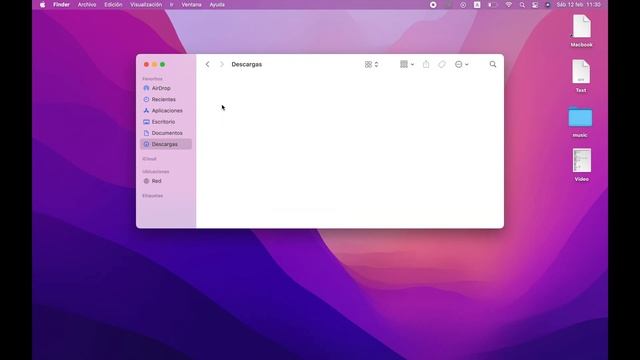Go forward with the Finder forward arrow
The width and height of the screenshot is (640, 360).
click(222, 64)
